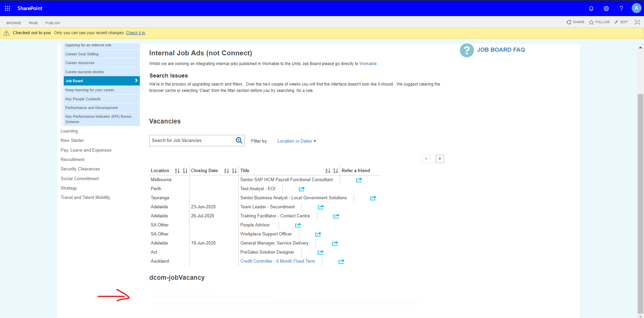
Task: Open the help question mark icon
Action: pyautogui.click(x=621, y=8)
